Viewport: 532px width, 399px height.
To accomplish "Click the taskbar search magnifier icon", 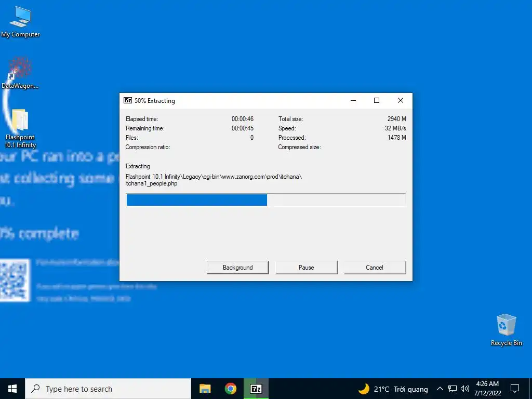I will (x=35, y=389).
